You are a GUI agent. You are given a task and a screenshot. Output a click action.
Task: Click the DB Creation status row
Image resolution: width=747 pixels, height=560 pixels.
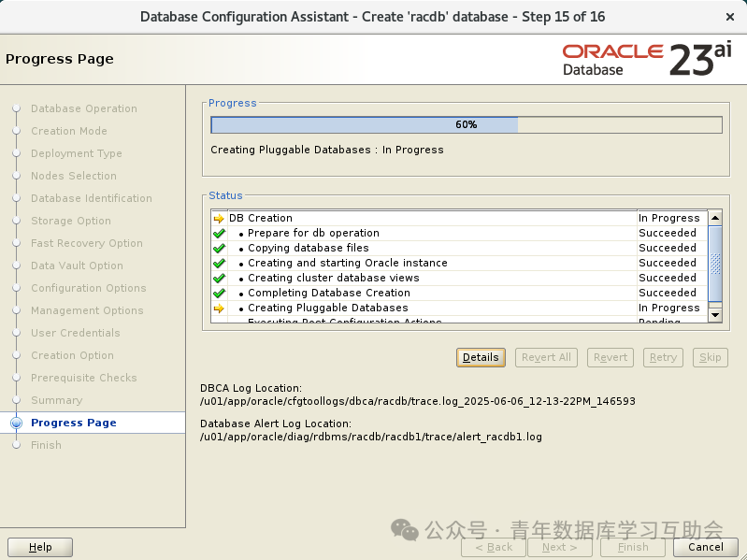click(459, 218)
